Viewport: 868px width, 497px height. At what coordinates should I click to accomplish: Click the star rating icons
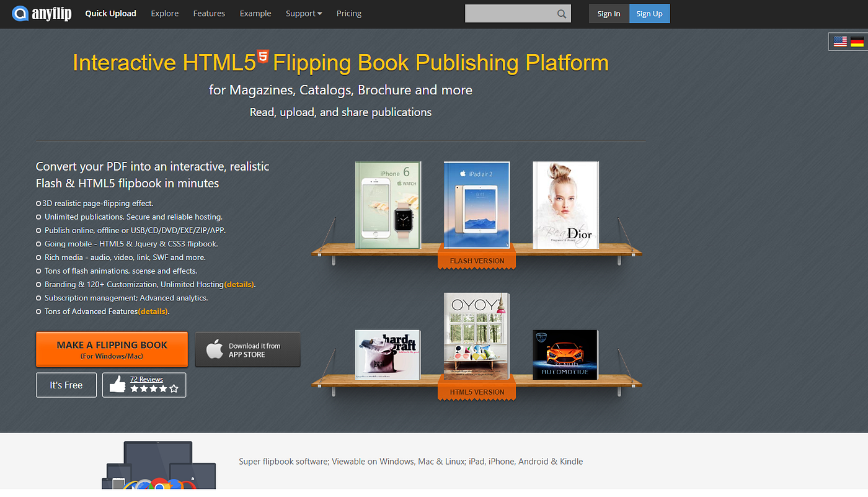tap(154, 389)
